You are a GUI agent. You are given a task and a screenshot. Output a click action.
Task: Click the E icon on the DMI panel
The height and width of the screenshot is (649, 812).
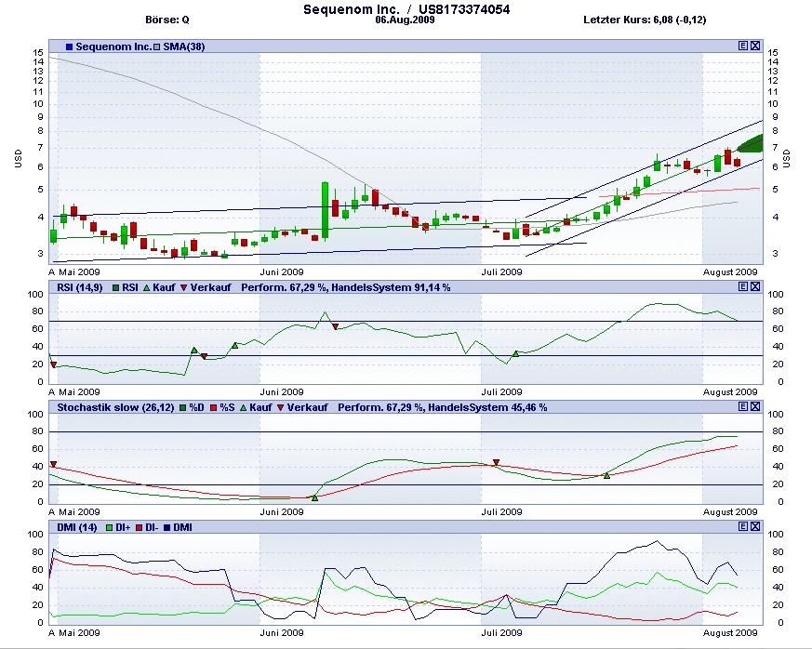(x=742, y=526)
